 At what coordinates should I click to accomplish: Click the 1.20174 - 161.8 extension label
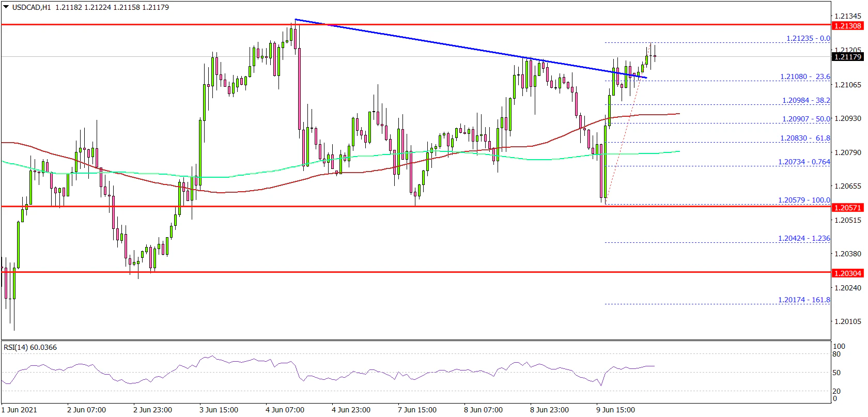point(804,300)
